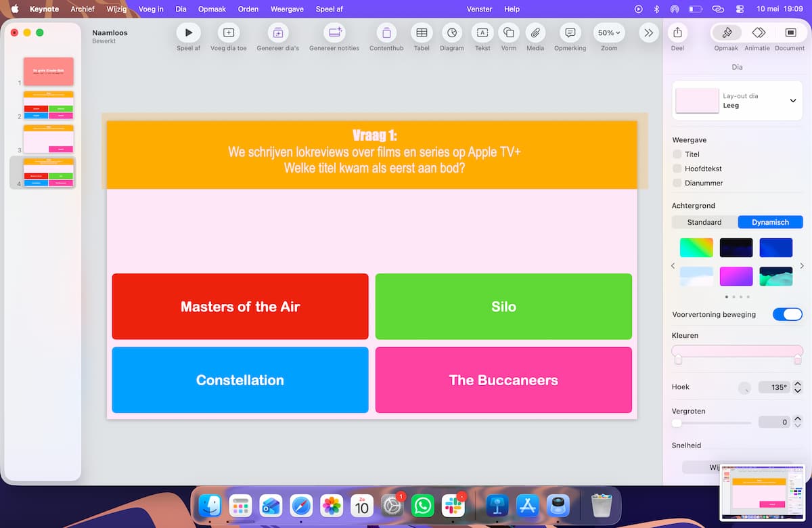Click the Kleuren gradient color bar

737,351
